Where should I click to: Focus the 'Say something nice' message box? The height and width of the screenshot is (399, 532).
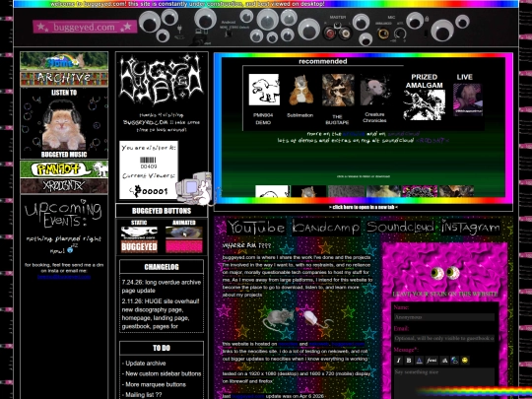444,383
